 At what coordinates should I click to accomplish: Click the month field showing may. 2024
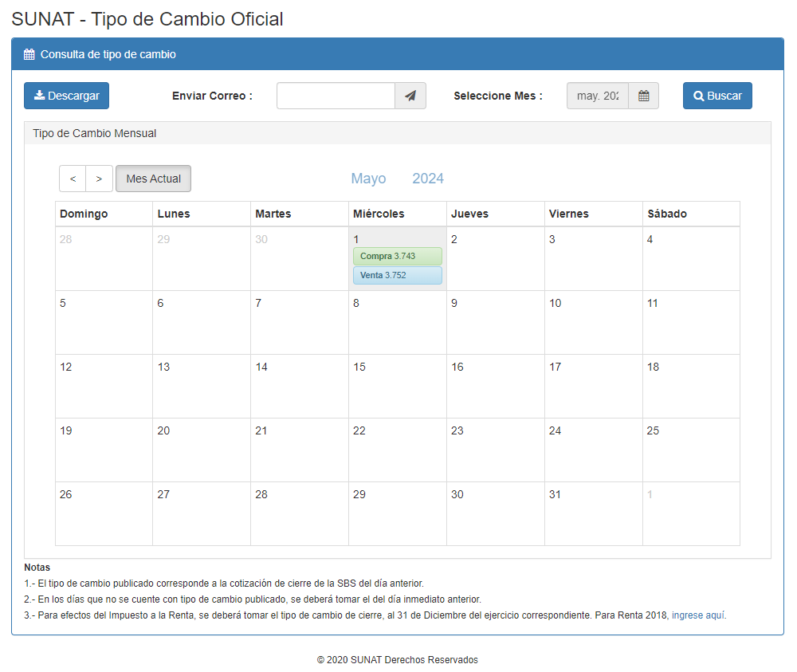pyautogui.click(x=598, y=96)
